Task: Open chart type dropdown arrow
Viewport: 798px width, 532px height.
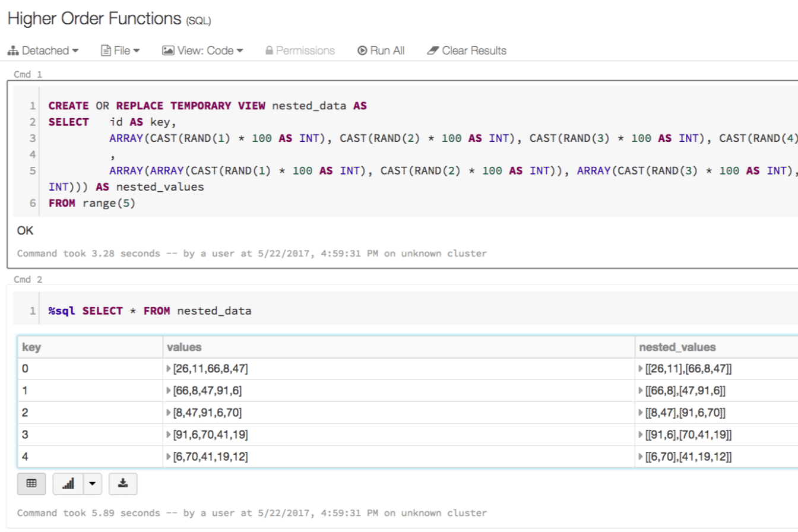Action: pyautogui.click(x=92, y=484)
